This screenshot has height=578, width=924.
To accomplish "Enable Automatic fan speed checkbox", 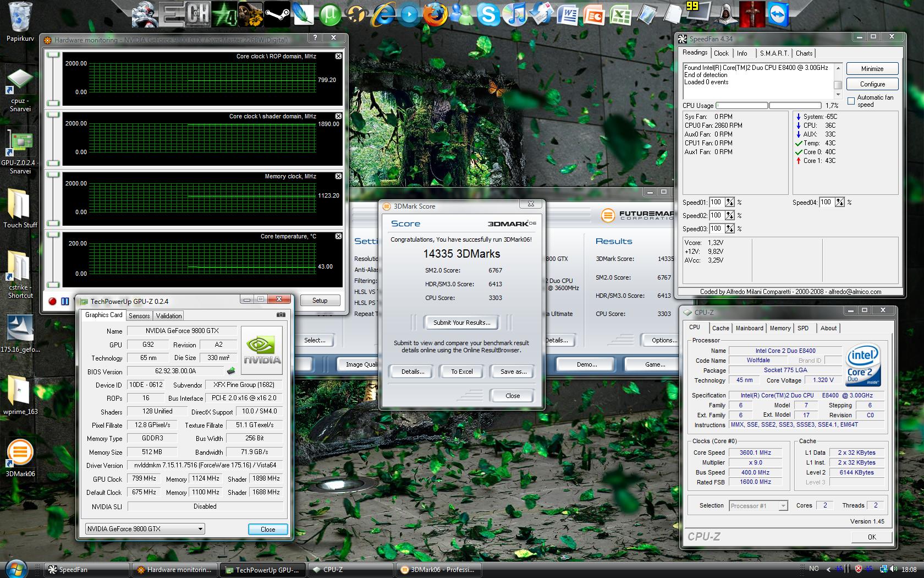I will click(851, 101).
